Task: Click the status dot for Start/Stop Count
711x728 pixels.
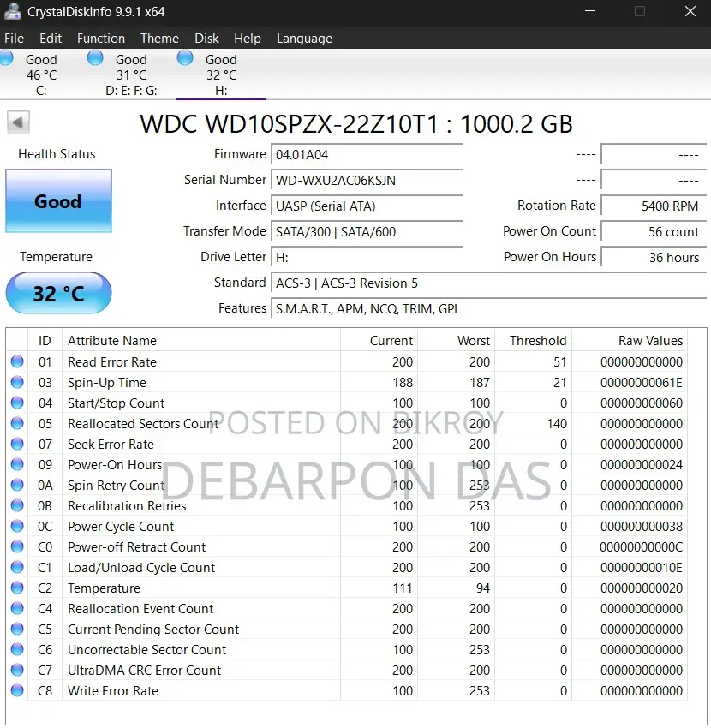Action: click(17, 403)
